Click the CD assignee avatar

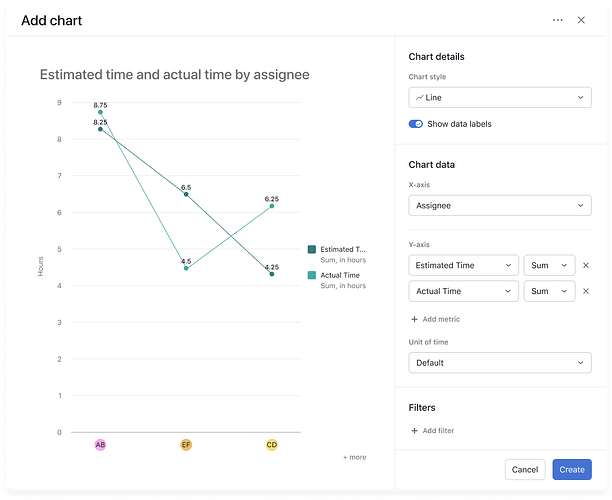pyautogui.click(x=272, y=444)
